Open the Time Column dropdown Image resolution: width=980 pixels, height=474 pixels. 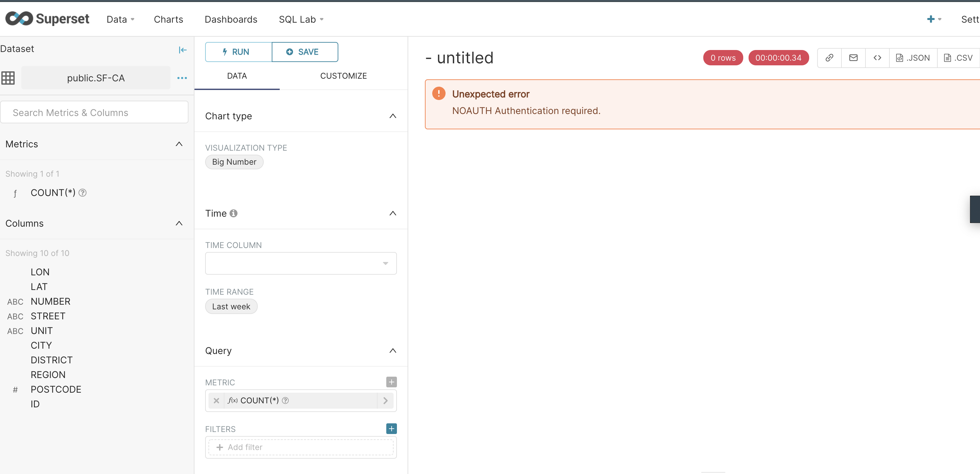301,263
